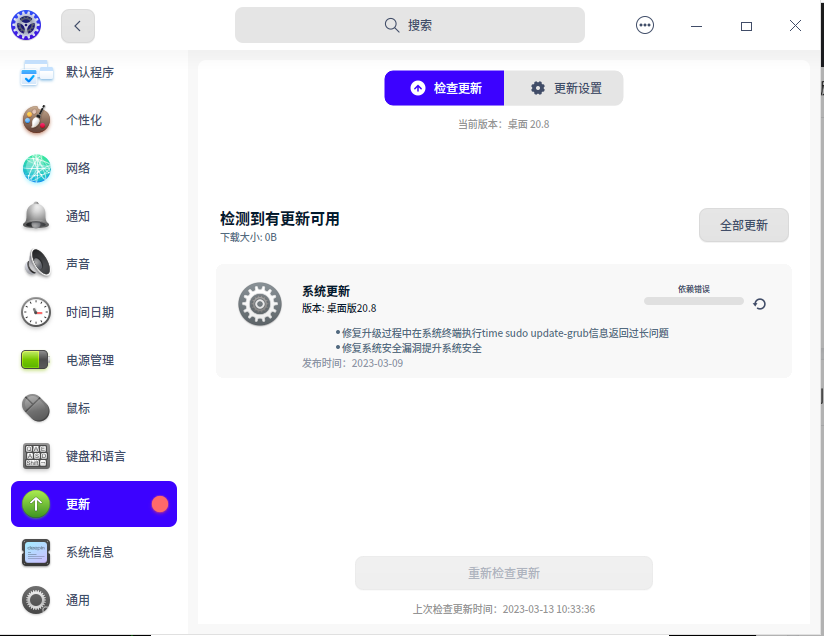Open the 个性化 palette icon
824x636 pixels.
coord(36,120)
